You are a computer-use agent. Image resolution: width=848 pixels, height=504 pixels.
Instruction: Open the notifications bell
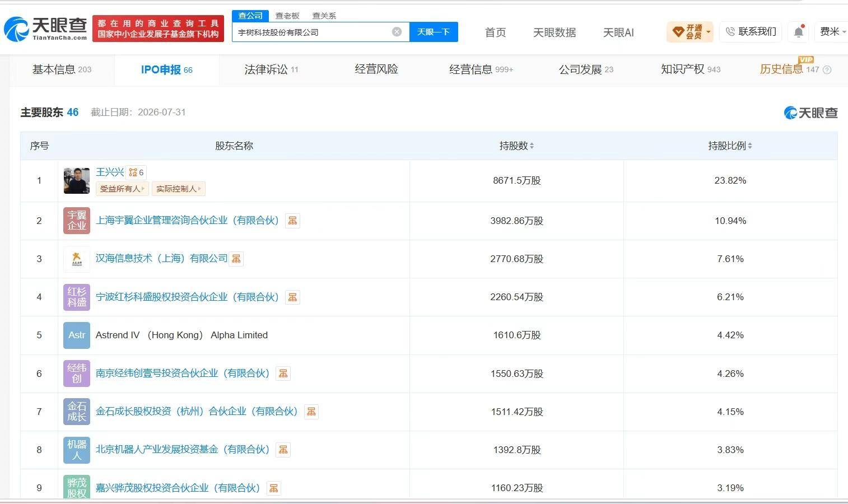(799, 32)
